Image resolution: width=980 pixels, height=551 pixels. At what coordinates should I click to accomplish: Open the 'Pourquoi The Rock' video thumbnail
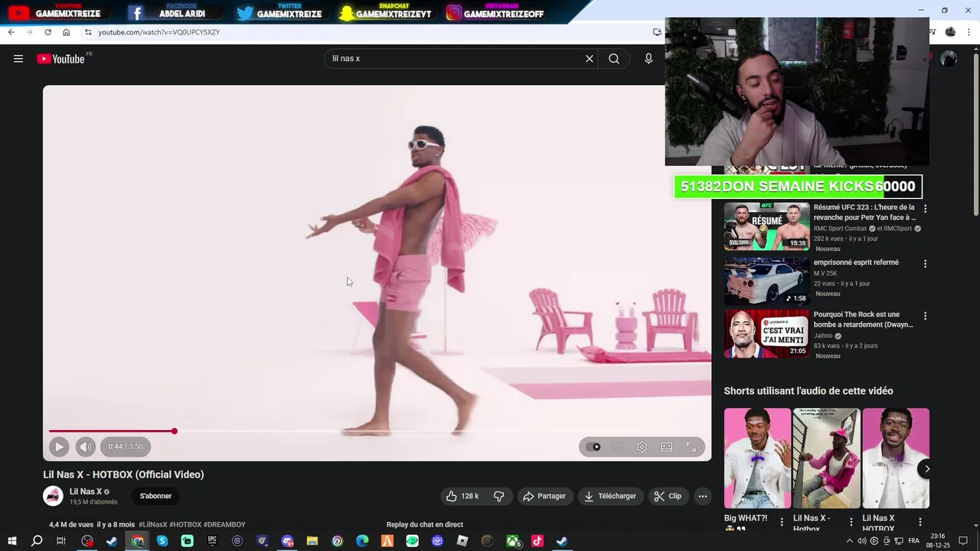click(766, 334)
